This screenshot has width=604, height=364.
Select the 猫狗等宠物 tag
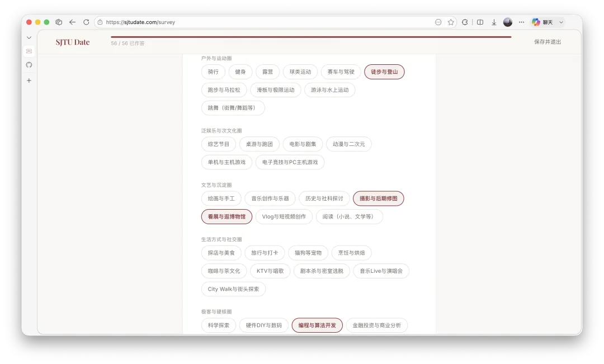(x=308, y=253)
